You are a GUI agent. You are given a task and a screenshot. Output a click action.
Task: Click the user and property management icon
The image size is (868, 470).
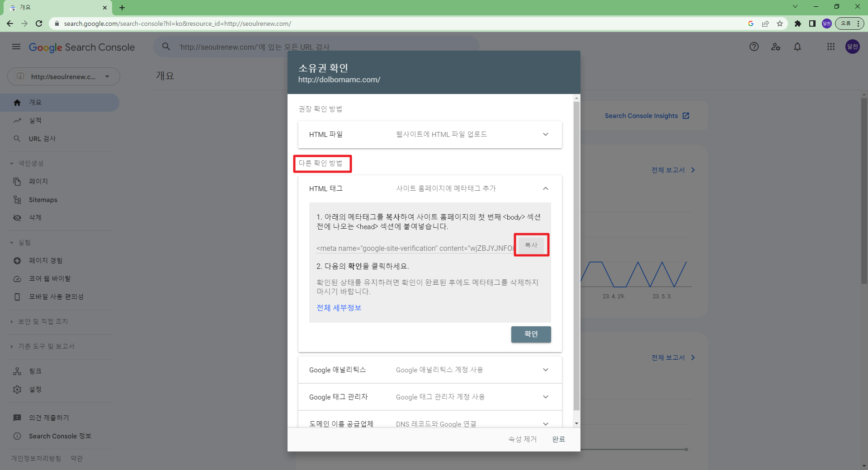776,47
